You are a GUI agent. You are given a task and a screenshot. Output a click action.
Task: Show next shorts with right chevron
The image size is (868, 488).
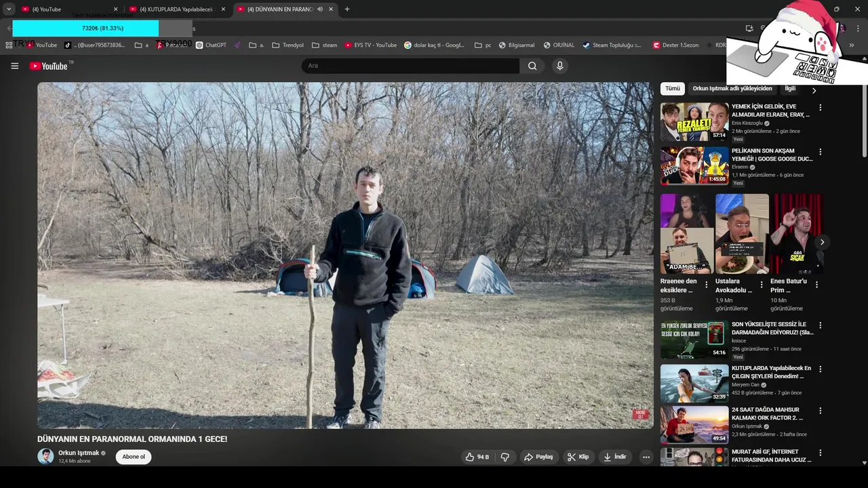point(822,242)
